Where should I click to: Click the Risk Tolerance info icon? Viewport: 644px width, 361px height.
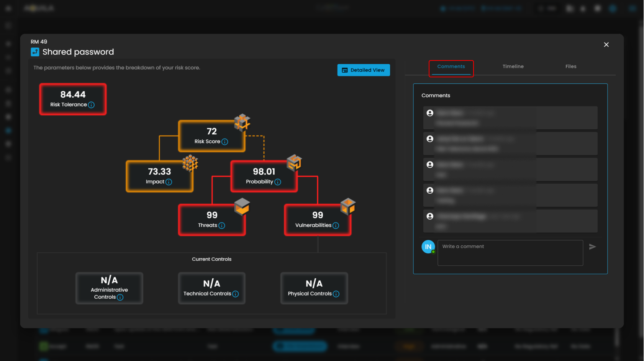91,105
